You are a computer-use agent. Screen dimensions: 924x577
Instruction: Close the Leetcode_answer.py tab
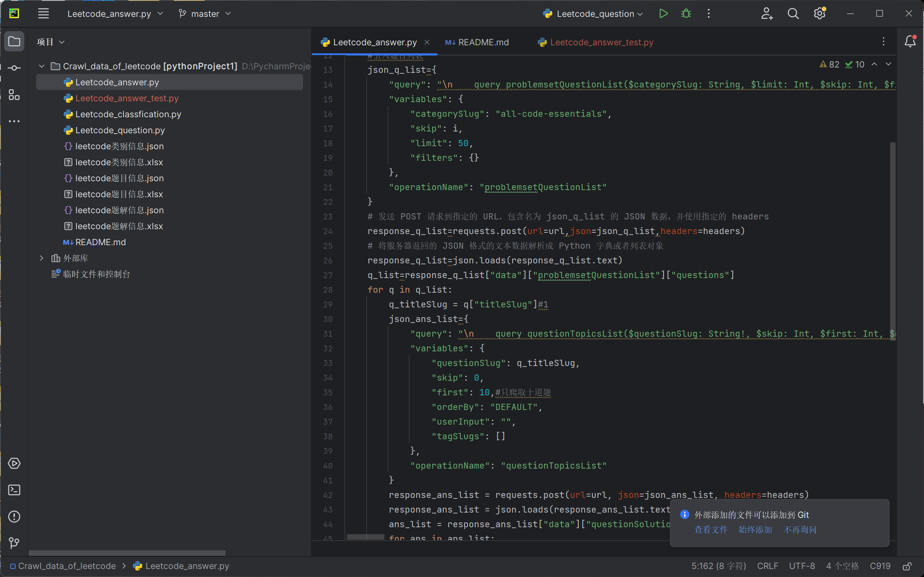[x=427, y=42]
